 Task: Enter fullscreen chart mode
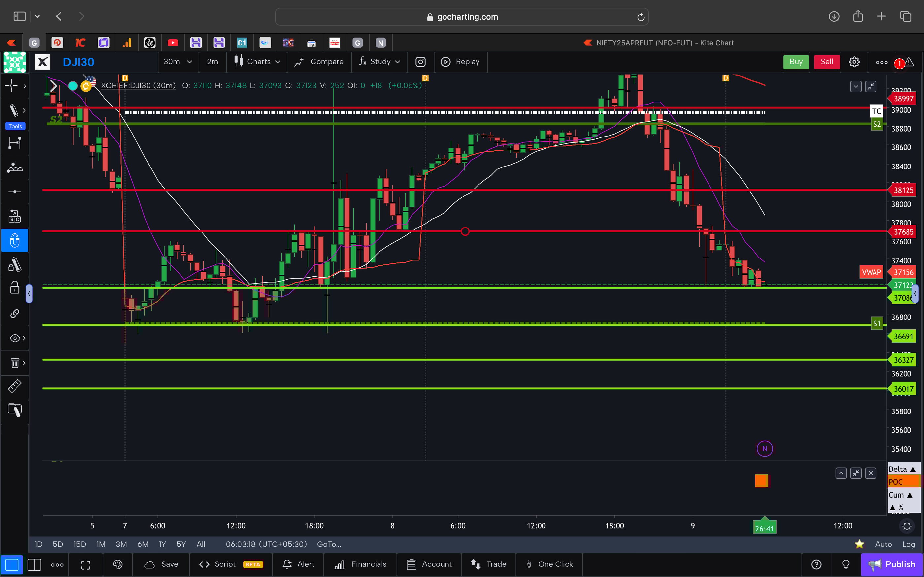[x=85, y=565]
